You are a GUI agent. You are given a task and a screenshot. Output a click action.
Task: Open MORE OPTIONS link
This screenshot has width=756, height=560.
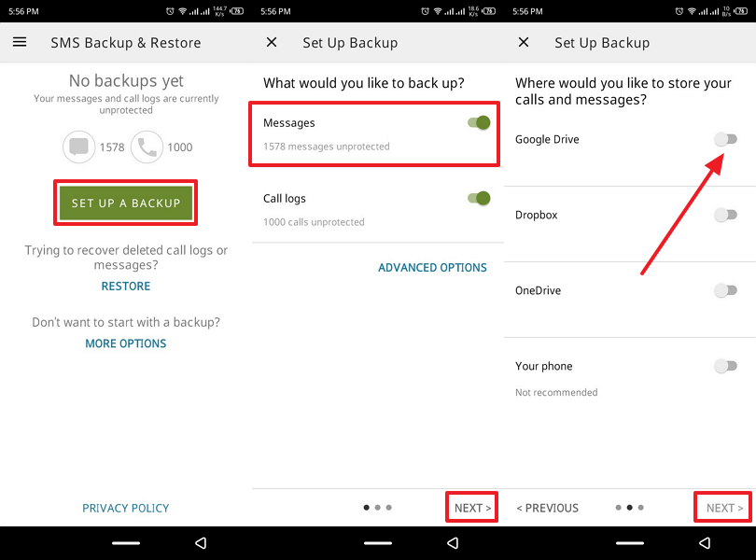pyautogui.click(x=126, y=343)
